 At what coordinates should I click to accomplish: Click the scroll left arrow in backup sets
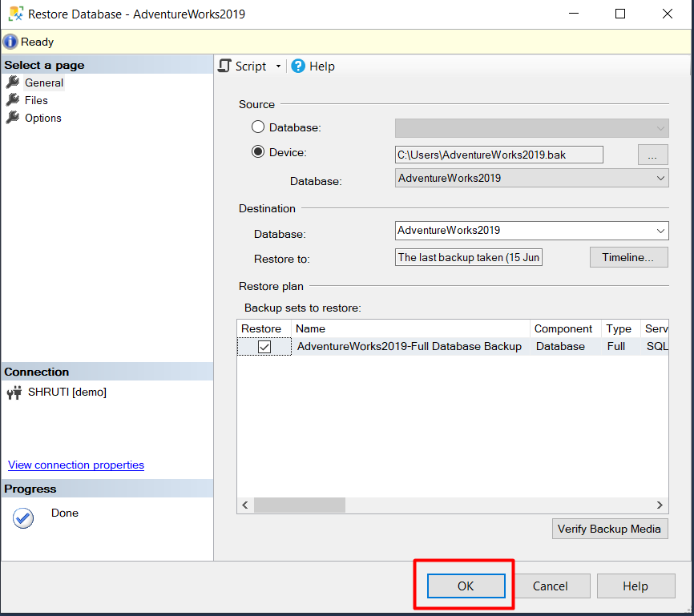pyautogui.click(x=245, y=505)
